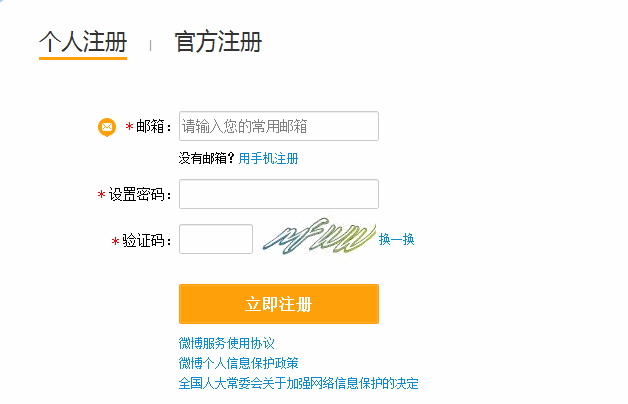Click the squiggly captcha image
This screenshot has width=628, height=404.
coord(318,237)
